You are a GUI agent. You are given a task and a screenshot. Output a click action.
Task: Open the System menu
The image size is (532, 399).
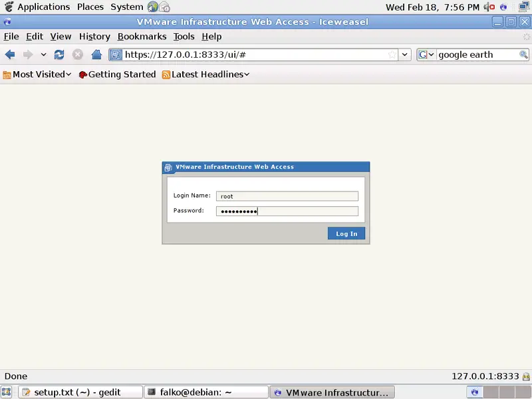click(127, 7)
